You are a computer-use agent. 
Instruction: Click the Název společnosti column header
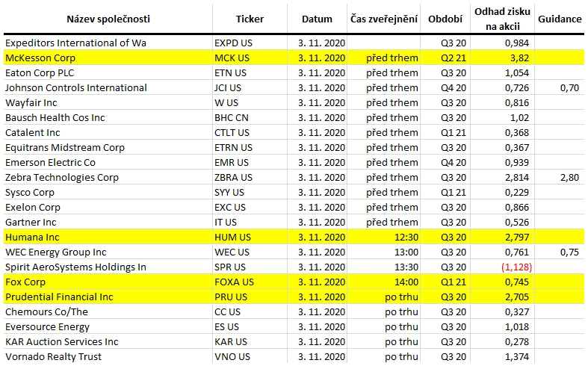click(108, 19)
